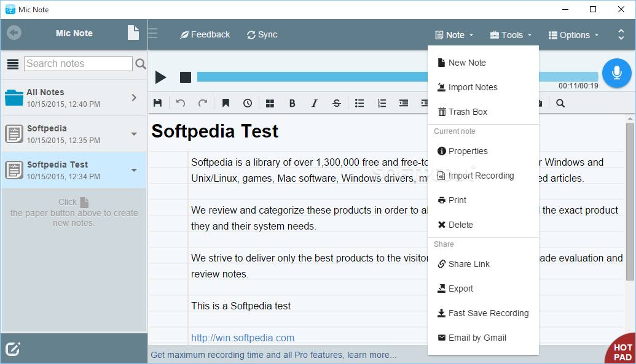Click the Feedback button
The width and height of the screenshot is (636, 364).
[205, 35]
